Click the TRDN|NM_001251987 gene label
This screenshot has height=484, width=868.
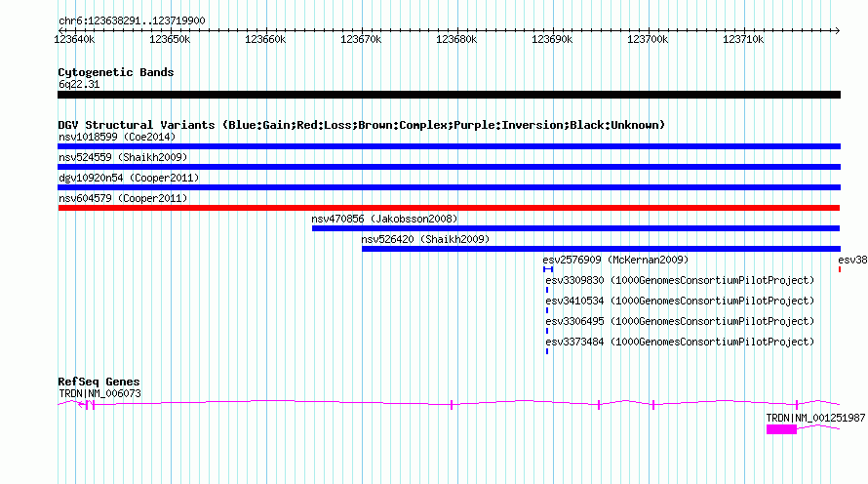point(815,418)
